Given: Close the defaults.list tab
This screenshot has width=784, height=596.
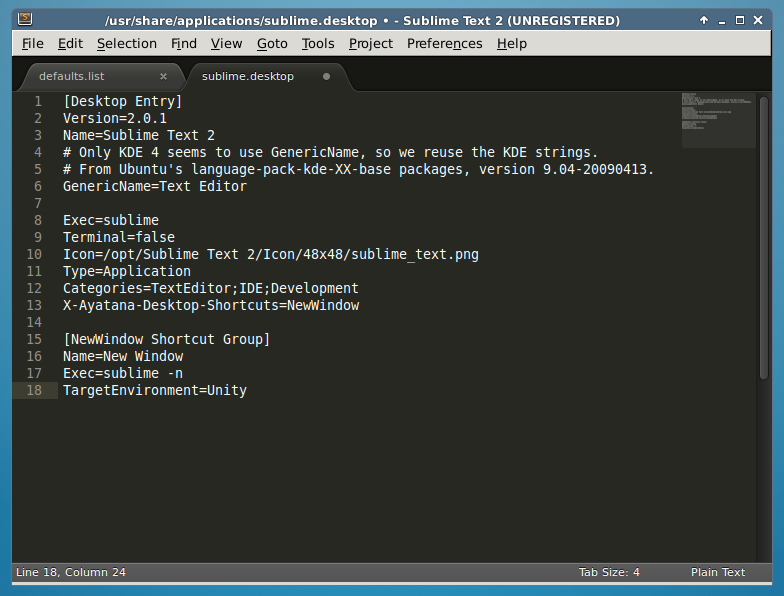Looking at the screenshot, I should pos(163,76).
